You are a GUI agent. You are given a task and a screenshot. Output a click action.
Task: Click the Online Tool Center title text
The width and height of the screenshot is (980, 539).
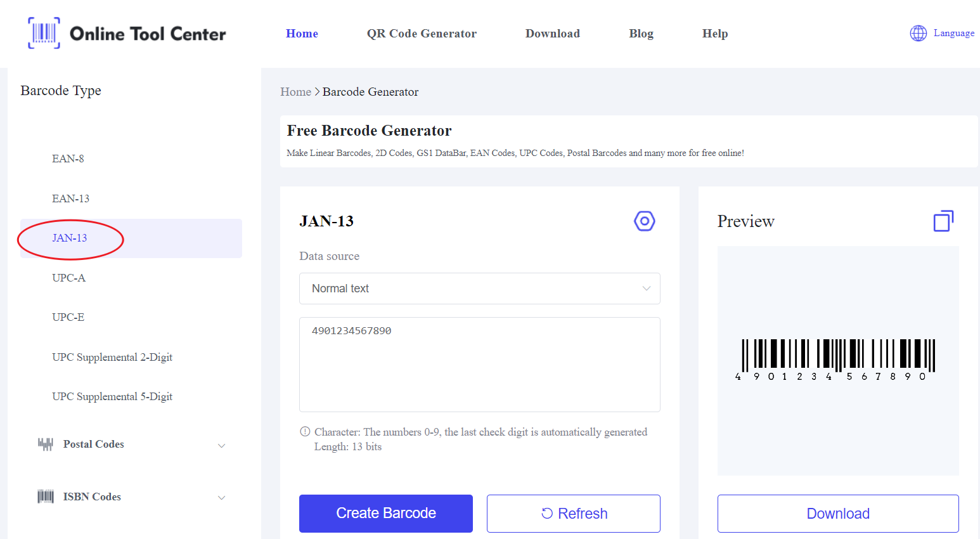(148, 34)
